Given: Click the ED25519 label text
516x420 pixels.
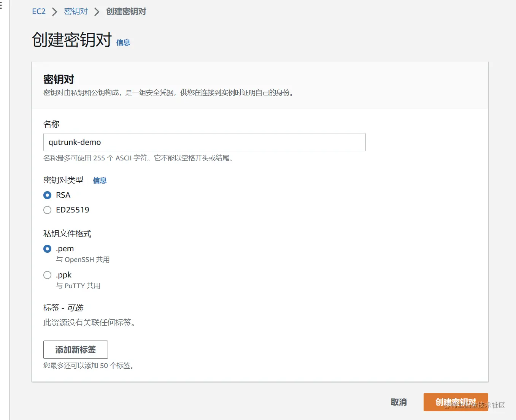Looking at the screenshot, I should click(72, 209).
